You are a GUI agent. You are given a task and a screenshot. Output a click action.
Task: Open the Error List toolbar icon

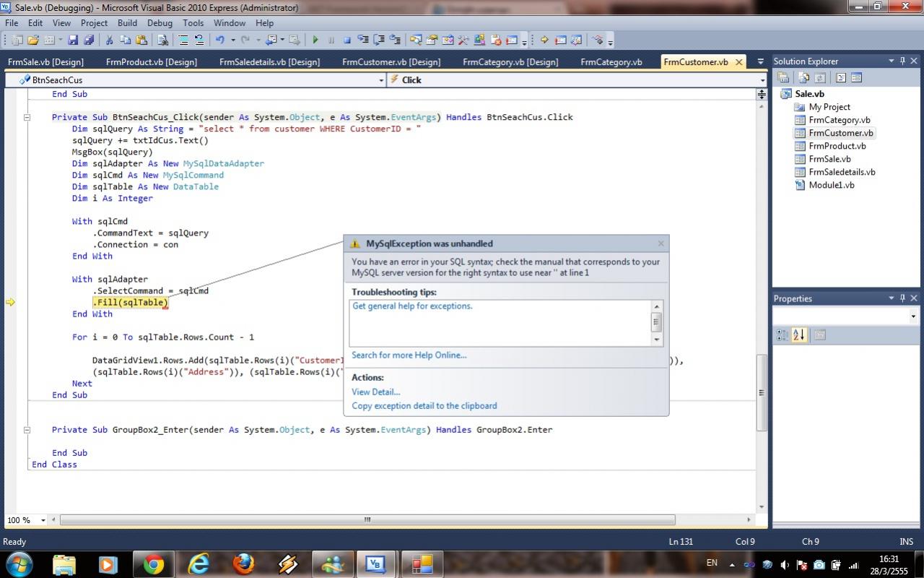click(496, 40)
